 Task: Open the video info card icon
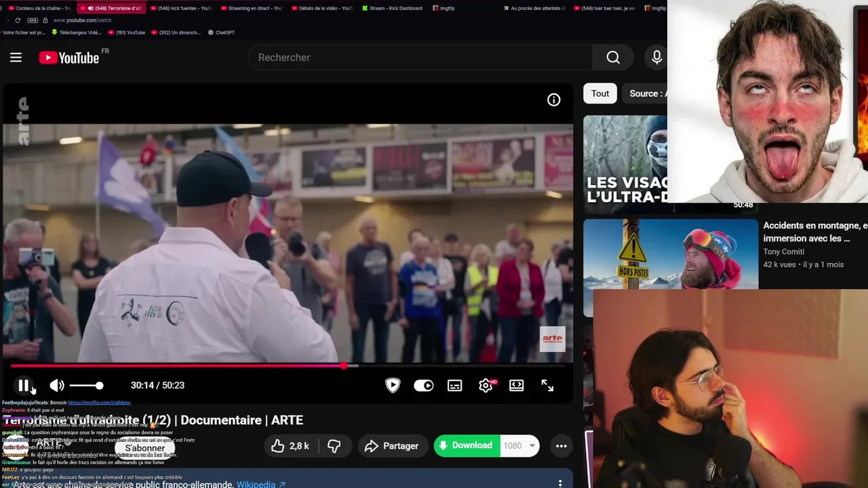point(554,100)
